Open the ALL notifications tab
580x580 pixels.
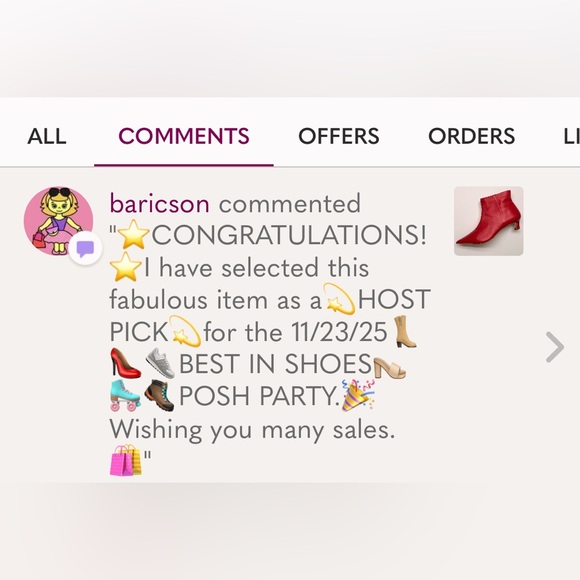coord(47,136)
